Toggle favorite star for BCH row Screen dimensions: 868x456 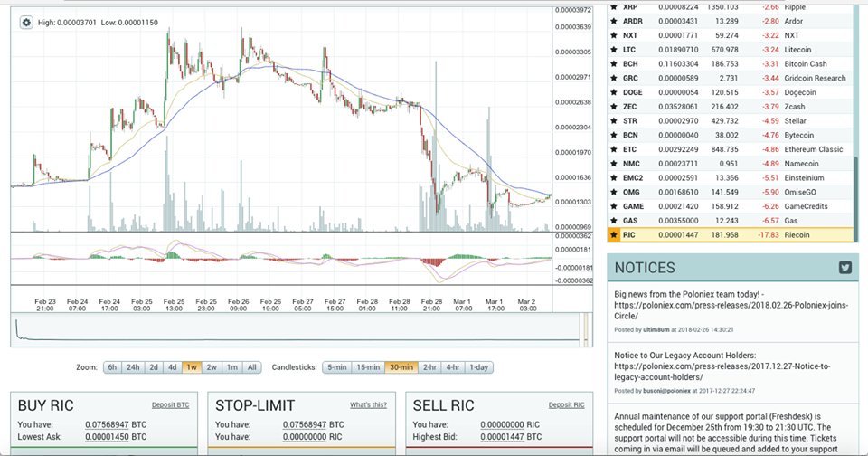point(613,63)
